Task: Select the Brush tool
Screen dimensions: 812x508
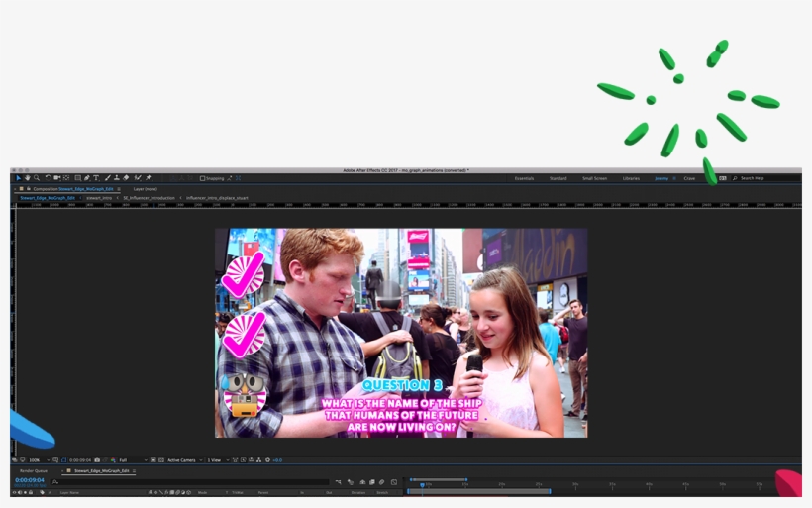Action: click(108, 178)
